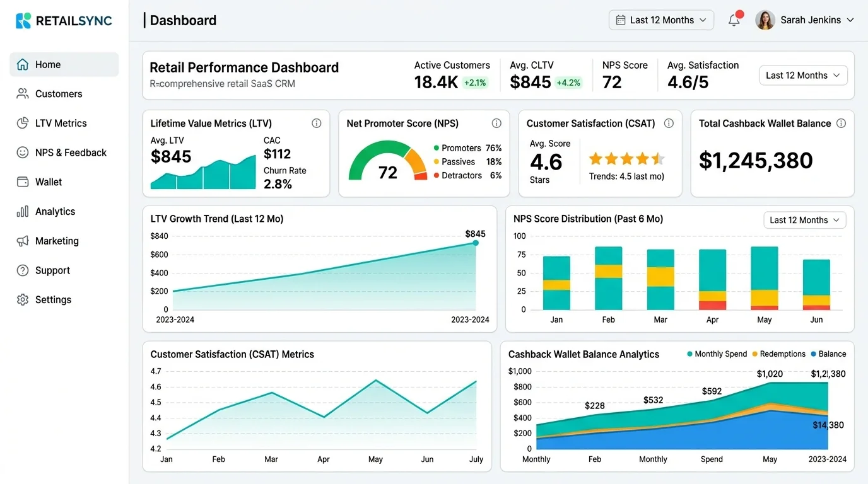Click the calendar icon in date selector

click(x=620, y=20)
